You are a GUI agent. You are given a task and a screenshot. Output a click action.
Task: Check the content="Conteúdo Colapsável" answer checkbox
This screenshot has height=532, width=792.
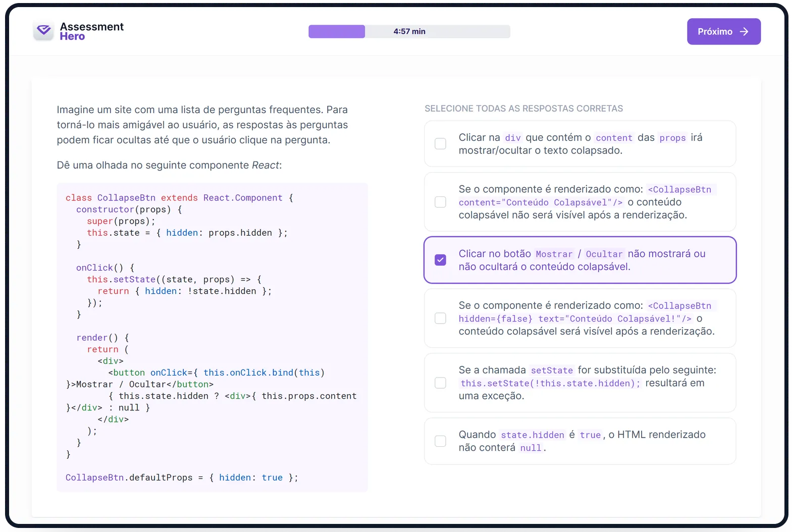[441, 202]
